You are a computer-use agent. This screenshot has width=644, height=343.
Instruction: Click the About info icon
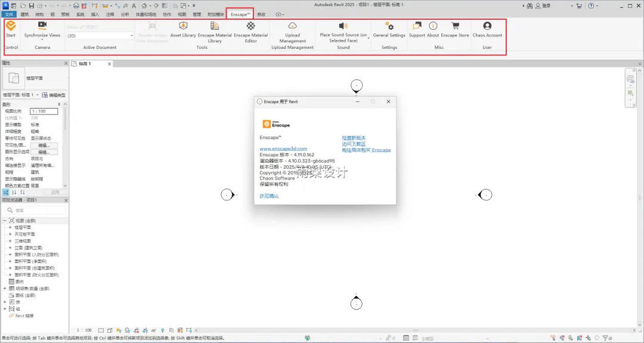pyautogui.click(x=433, y=26)
